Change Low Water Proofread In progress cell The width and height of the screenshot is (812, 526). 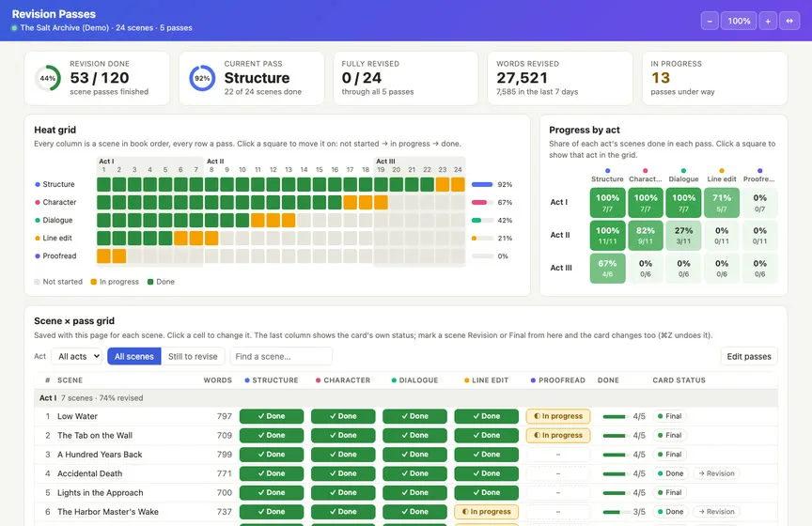tap(558, 416)
